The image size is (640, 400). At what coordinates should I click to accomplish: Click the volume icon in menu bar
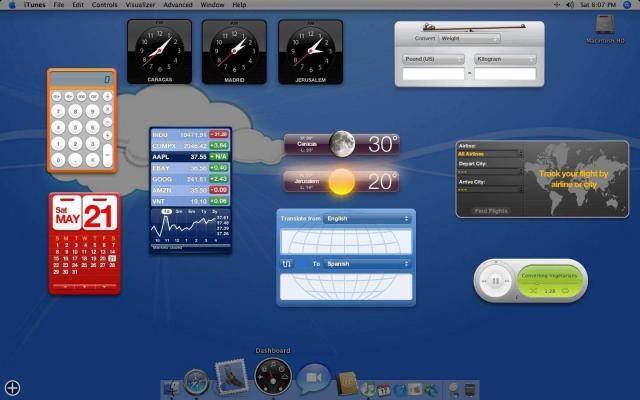tap(570, 4)
